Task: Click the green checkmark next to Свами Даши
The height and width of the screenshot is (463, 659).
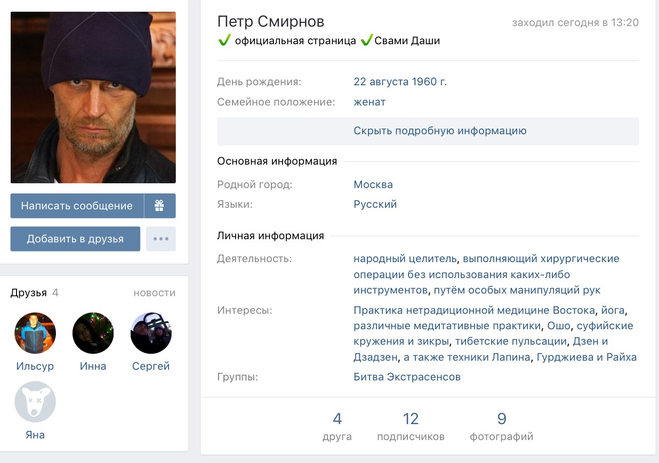Action: tap(366, 40)
